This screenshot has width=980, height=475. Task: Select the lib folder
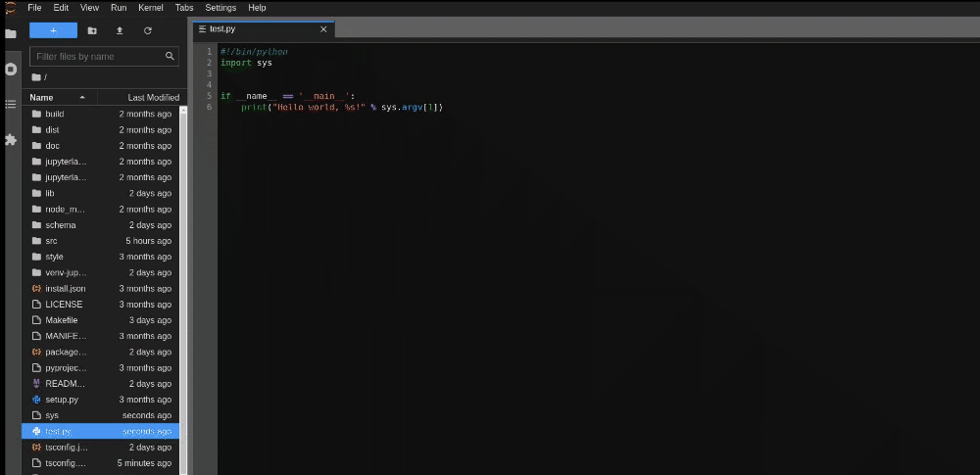101,193
